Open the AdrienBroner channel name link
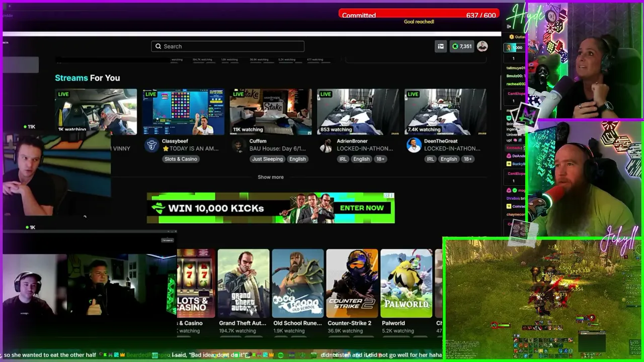 pos(352,141)
